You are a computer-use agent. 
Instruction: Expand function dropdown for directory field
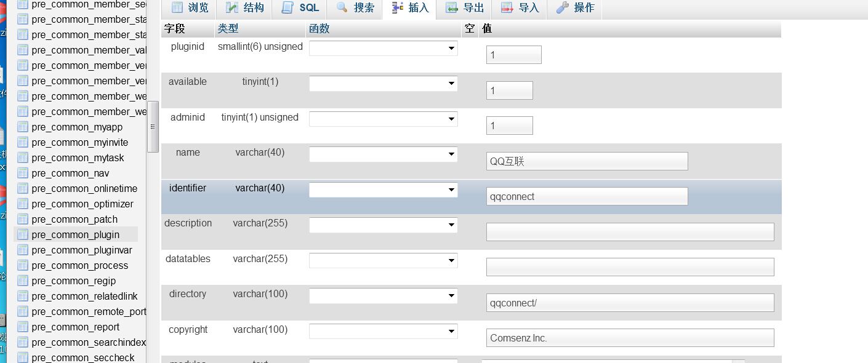(x=383, y=296)
